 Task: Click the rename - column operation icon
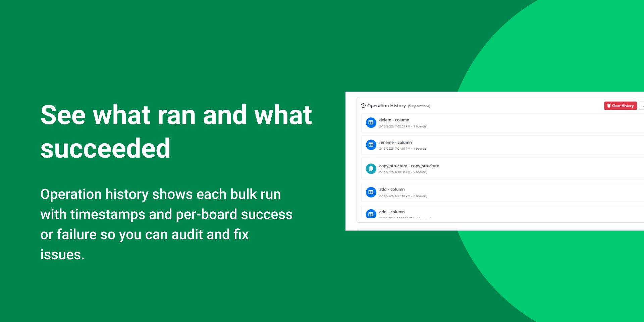pos(371,145)
